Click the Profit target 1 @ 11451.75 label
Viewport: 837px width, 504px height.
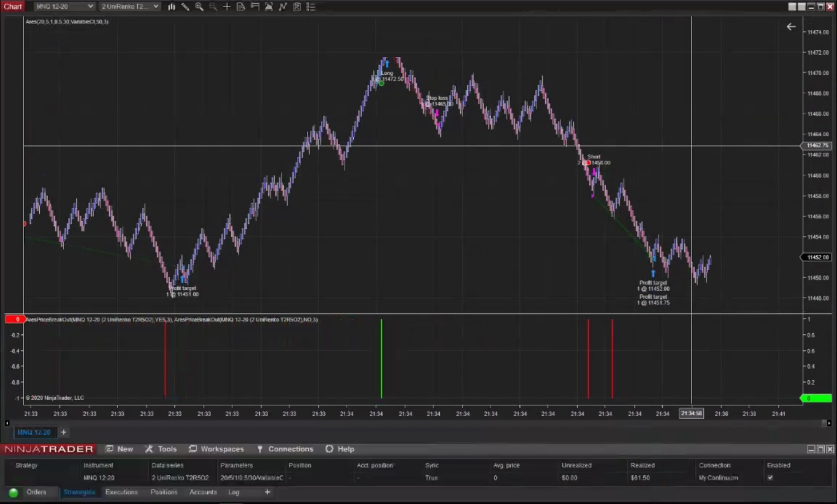653,300
